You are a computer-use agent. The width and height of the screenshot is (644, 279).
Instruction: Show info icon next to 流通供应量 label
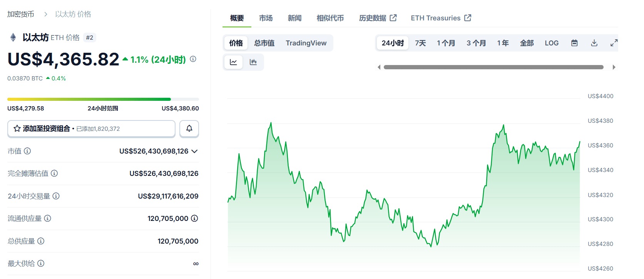coord(47,218)
